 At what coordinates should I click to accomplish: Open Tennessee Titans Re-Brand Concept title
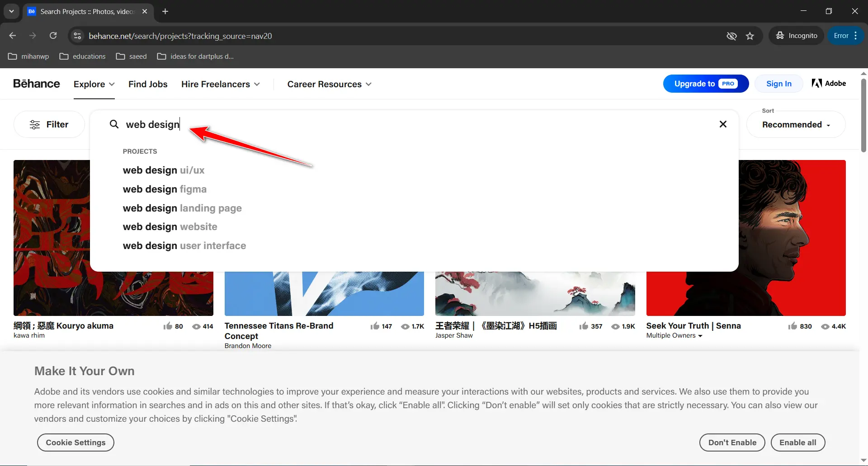coord(278,331)
